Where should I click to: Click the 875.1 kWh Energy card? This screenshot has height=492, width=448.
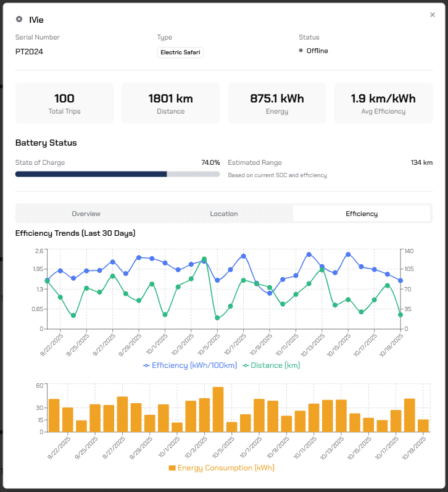click(x=277, y=103)
